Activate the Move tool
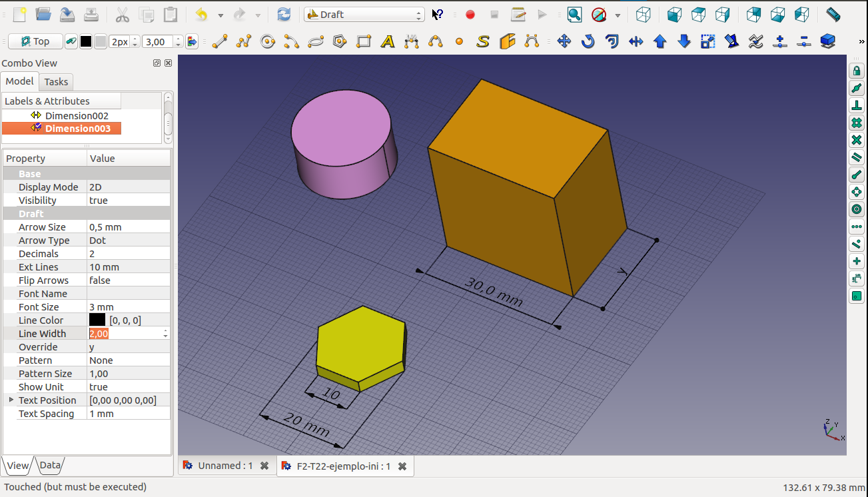The height and width of the screenshot is (497, 868). click(564, 42)
